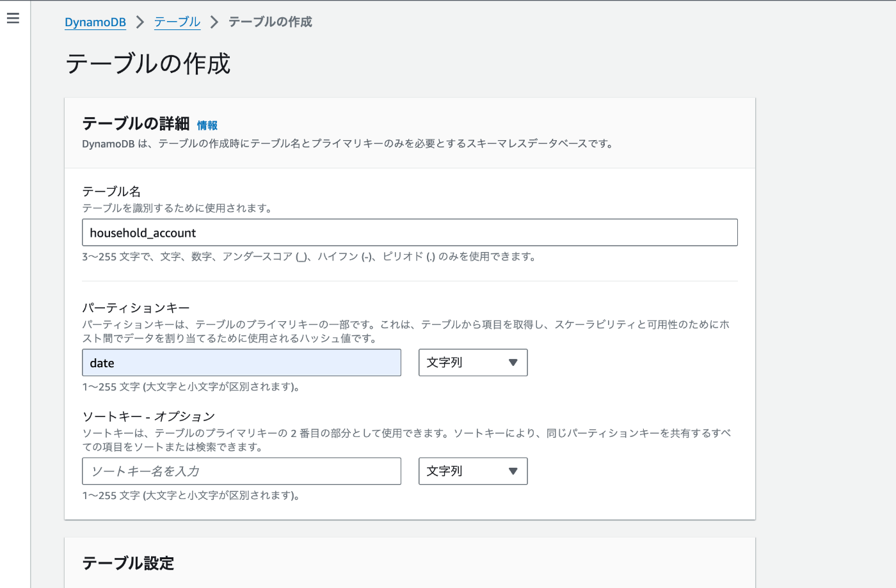Click the sort key name input
The width and height of the screenshot is (896, 588).
coord(241,472)
